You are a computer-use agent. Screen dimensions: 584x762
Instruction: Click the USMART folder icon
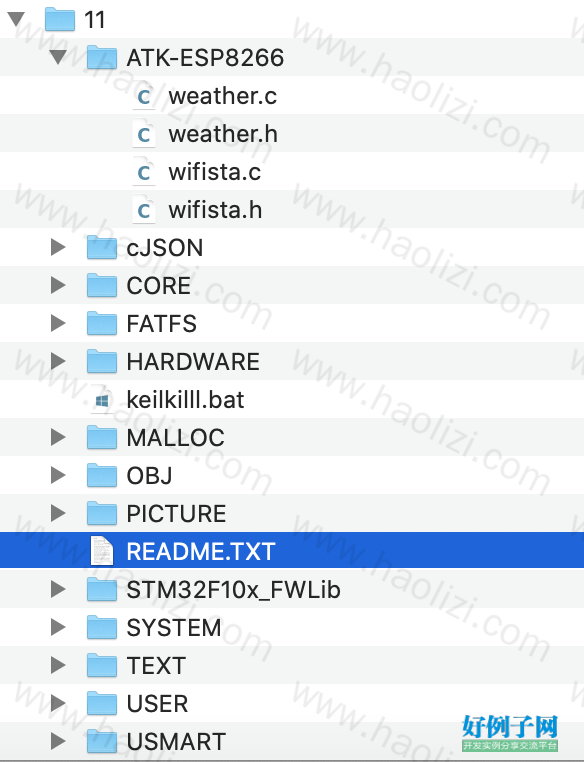[x=102, y=741]
